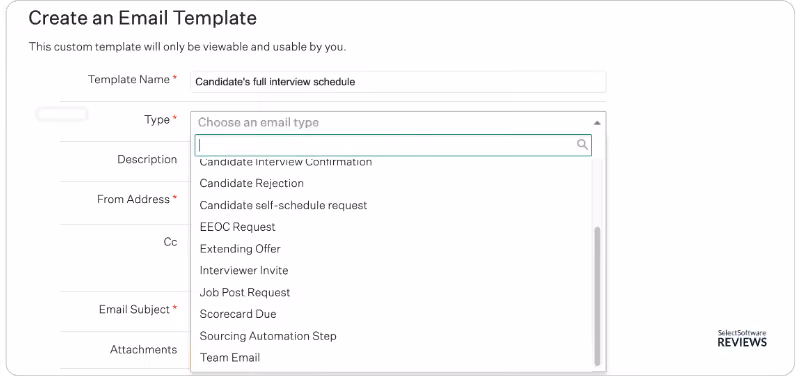Collapse the Type dropdown using its arrow
The image size is (800, 380).
pos(597,123)
